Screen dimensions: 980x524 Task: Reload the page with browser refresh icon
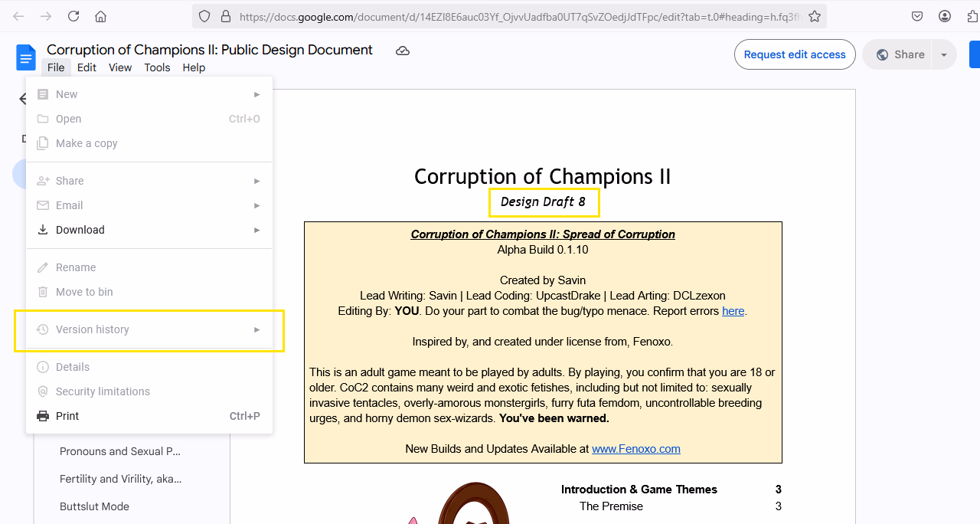[73, 16]
